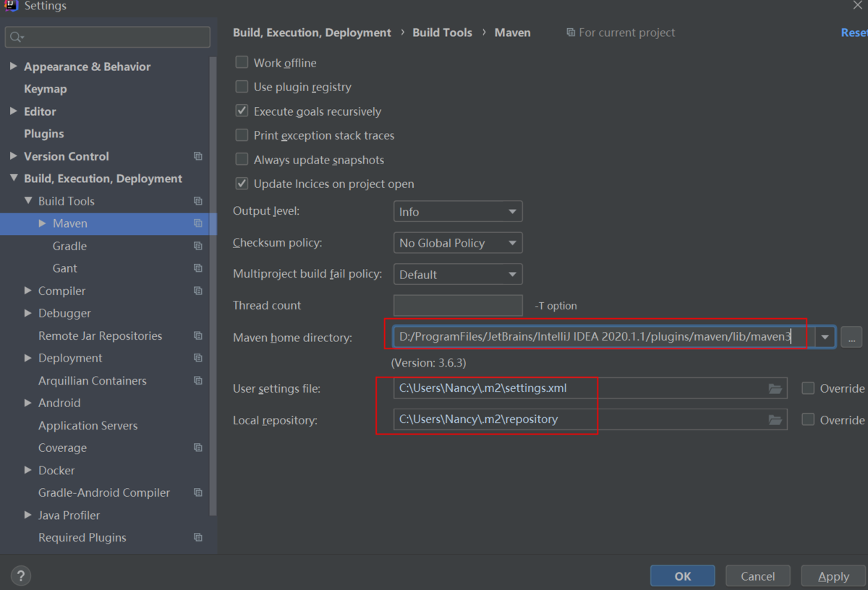Uncheck Update Indices on project open
Viewport: 868px width, 590px height.
click(242, 183)
